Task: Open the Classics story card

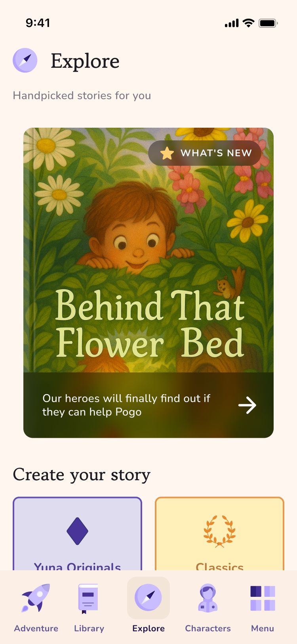Action: [x=219, y=534]
